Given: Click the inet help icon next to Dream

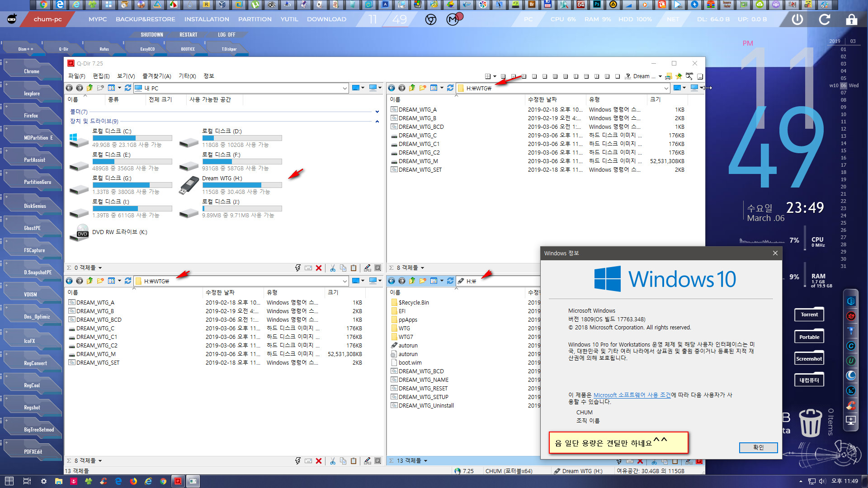Looking at the screenshot, I should point(628,76).
